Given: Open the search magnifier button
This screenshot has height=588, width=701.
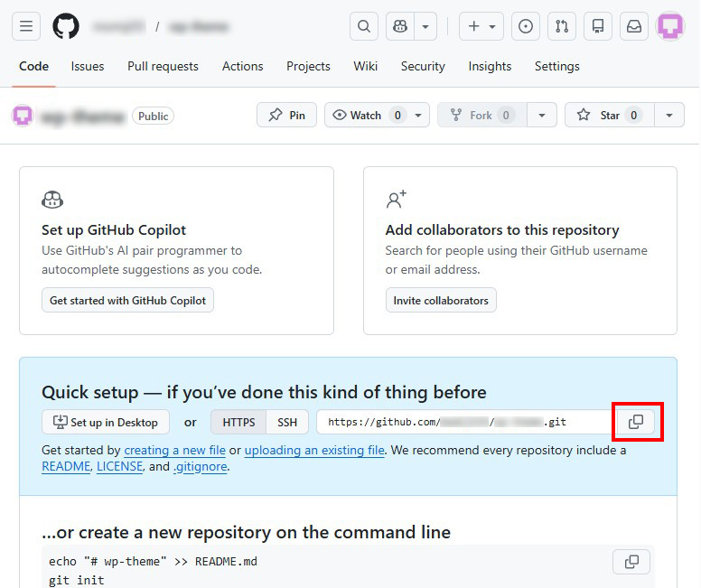Looking at the screenshot, I should 364,26.
